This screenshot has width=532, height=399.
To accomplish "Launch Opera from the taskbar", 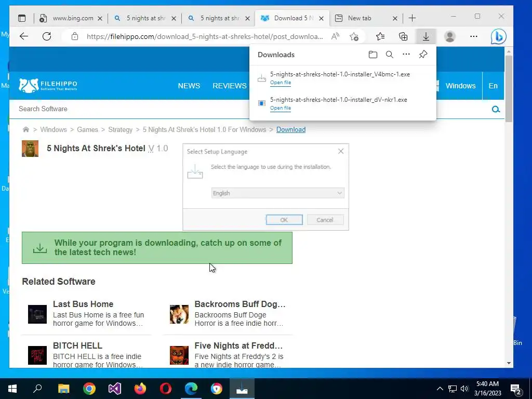I will click(x=166, y=389).
